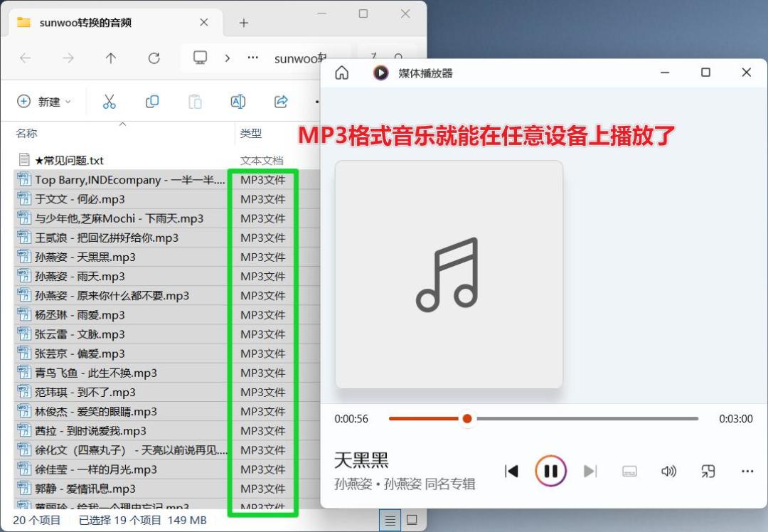The width and height of the screenshot is (768, 532).
Task: Select file 与少年他,芝麻Mochi - 下雨天.mp3
Action: tap(119, 218)
